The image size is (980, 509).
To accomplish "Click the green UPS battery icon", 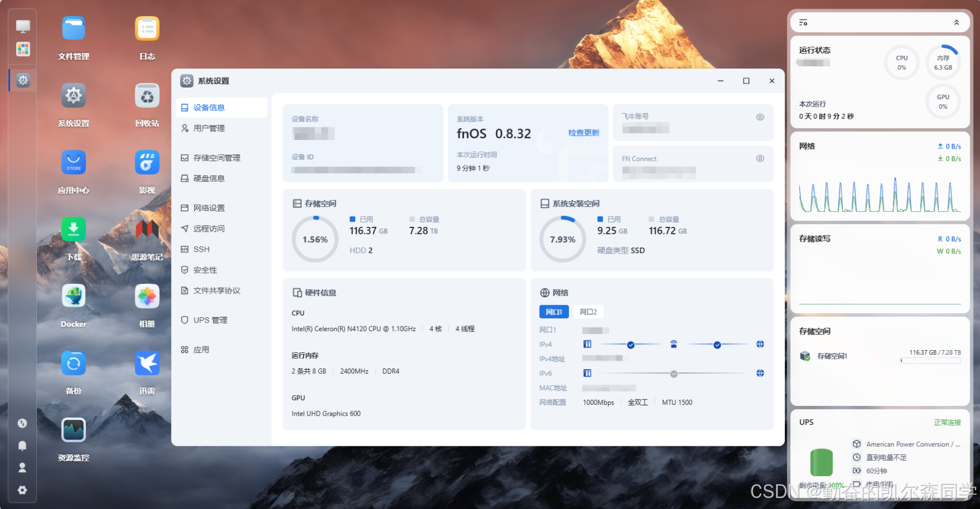I will tap(822, 462).
